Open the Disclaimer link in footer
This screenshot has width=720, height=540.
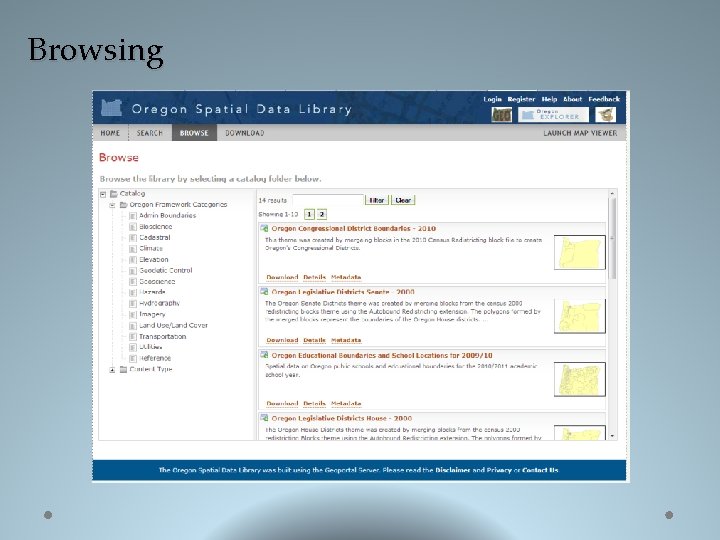pyautogui.click(x=453, y=470)
